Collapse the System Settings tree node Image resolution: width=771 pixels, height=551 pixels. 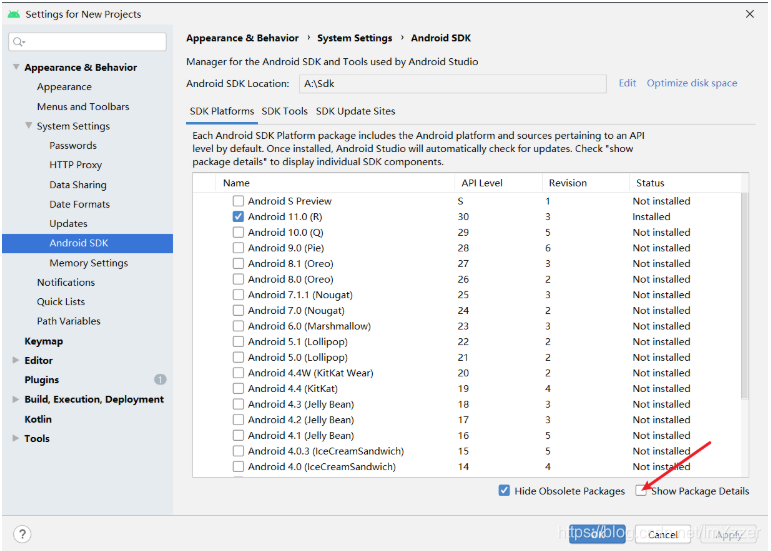pyautogui.click(x=29, y=126)
